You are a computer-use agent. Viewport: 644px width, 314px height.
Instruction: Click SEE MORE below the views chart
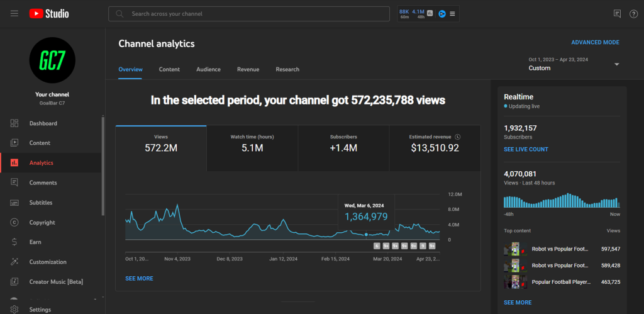(x=139, y=278)
